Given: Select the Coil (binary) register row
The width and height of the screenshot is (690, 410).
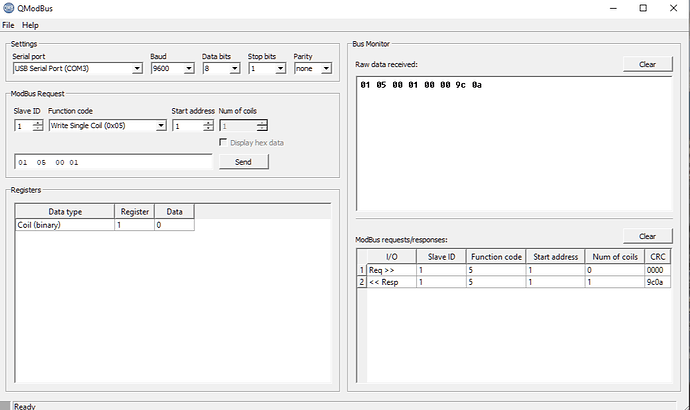Looking at the screenshot, I should point(64,226).
